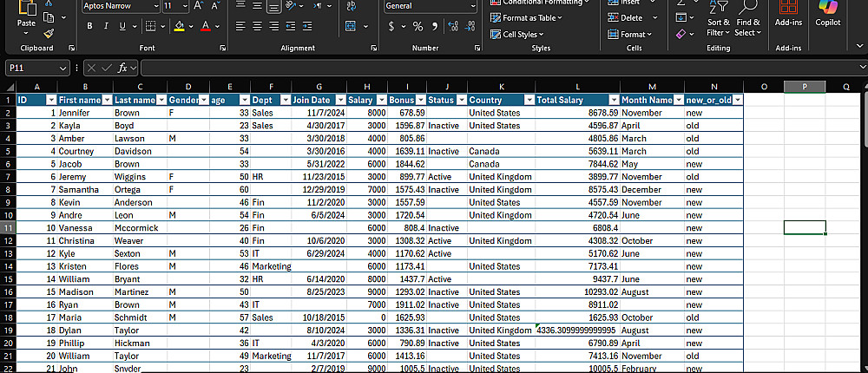
Task: Click the Add-ins icon
Action: tap(788, 15)
